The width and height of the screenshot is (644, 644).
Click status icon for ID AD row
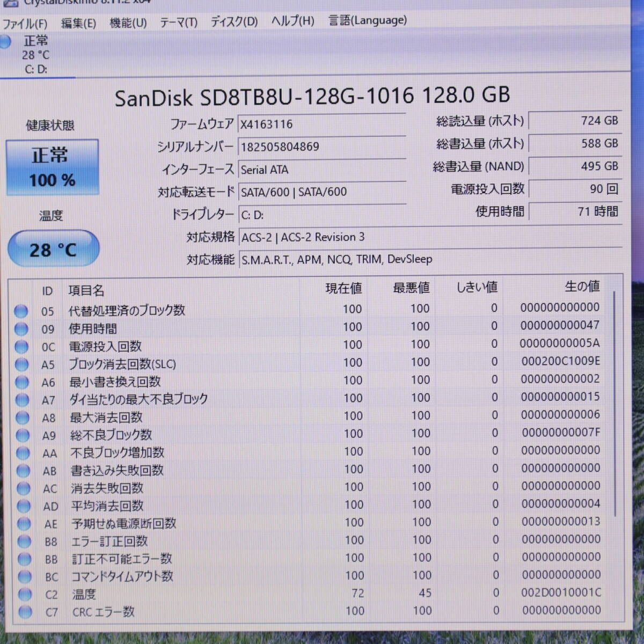point(24,506)
